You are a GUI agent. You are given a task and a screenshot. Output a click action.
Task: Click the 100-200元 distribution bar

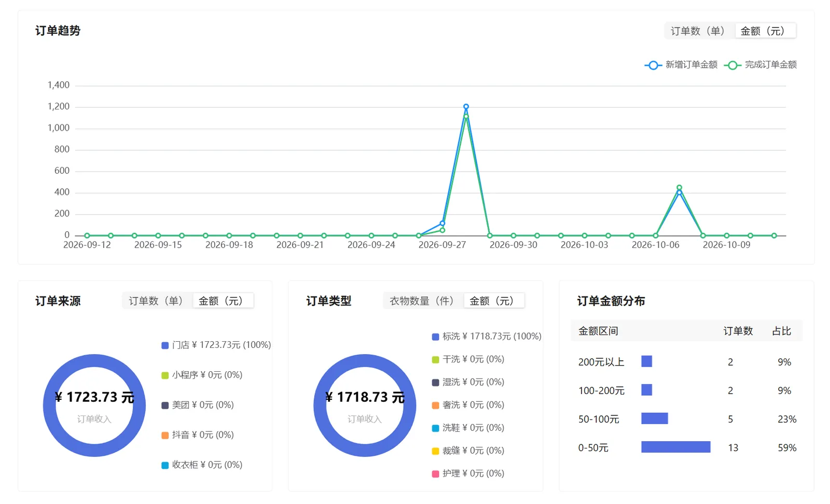coord(646,390)
